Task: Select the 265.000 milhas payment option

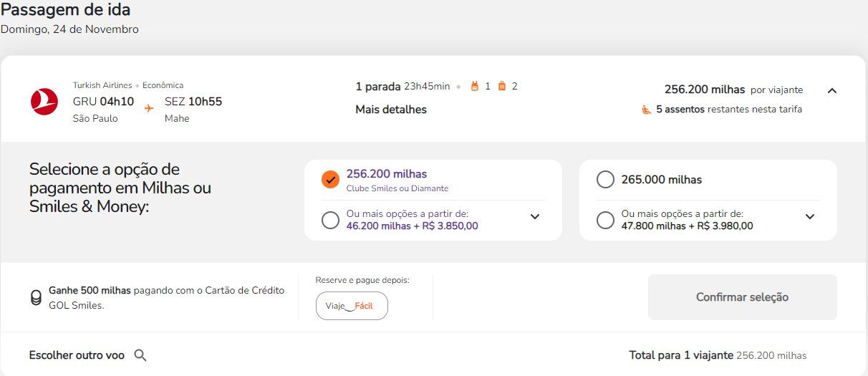Action: point(605,180)
